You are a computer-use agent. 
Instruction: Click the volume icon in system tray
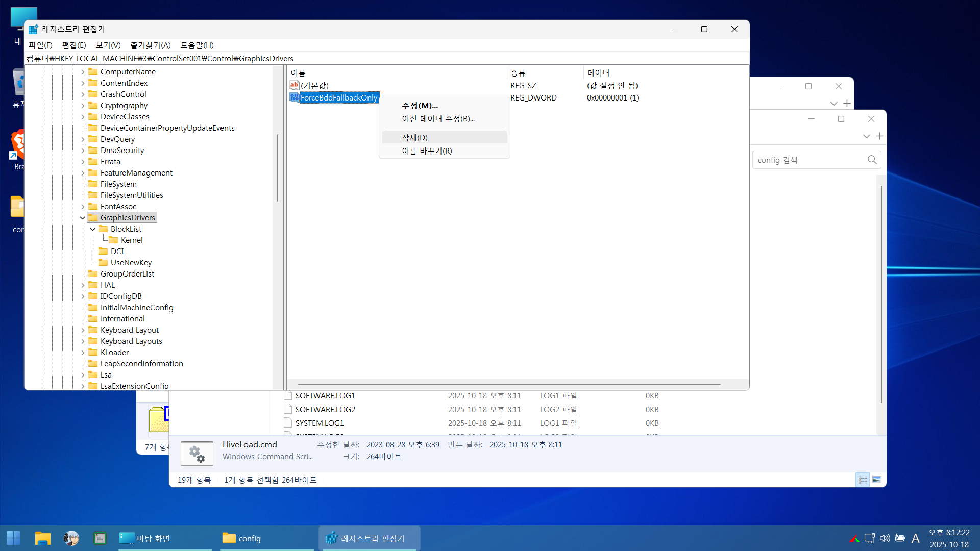click(885, 538)
